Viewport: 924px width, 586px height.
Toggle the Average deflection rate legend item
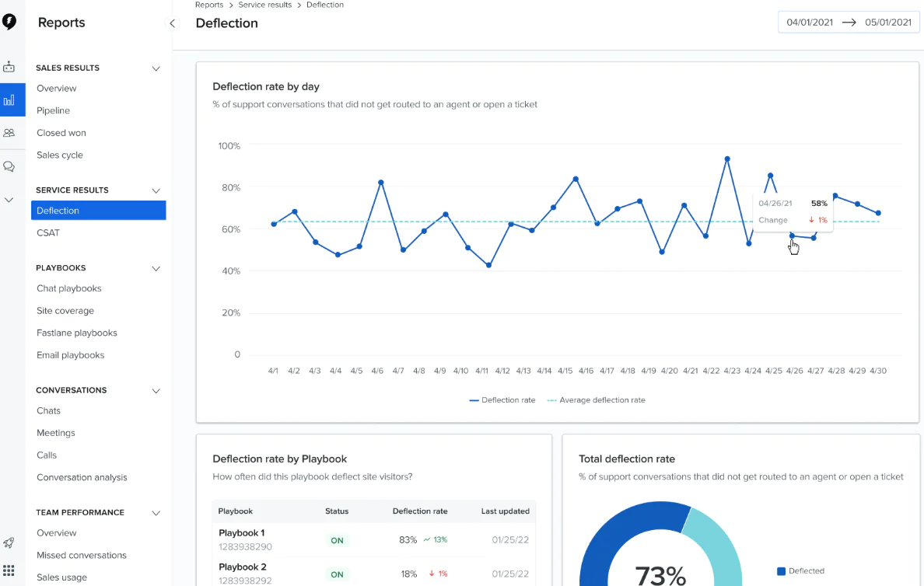(597, 400)
